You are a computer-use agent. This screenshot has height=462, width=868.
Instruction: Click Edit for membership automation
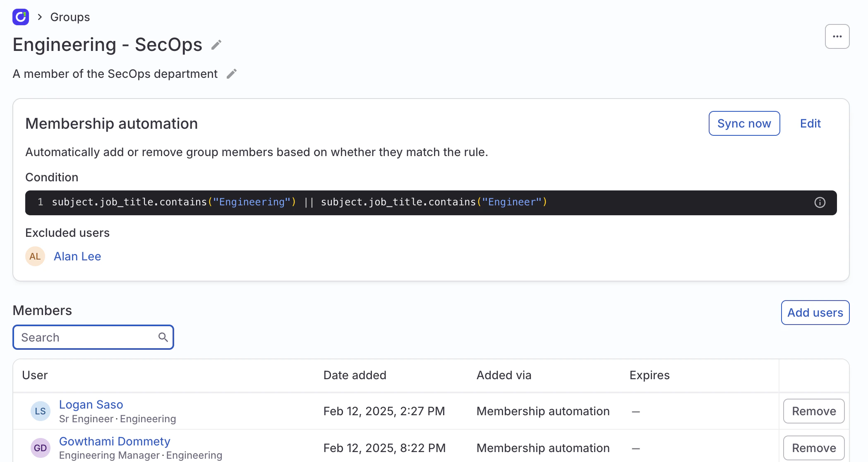tap(810, 123)
